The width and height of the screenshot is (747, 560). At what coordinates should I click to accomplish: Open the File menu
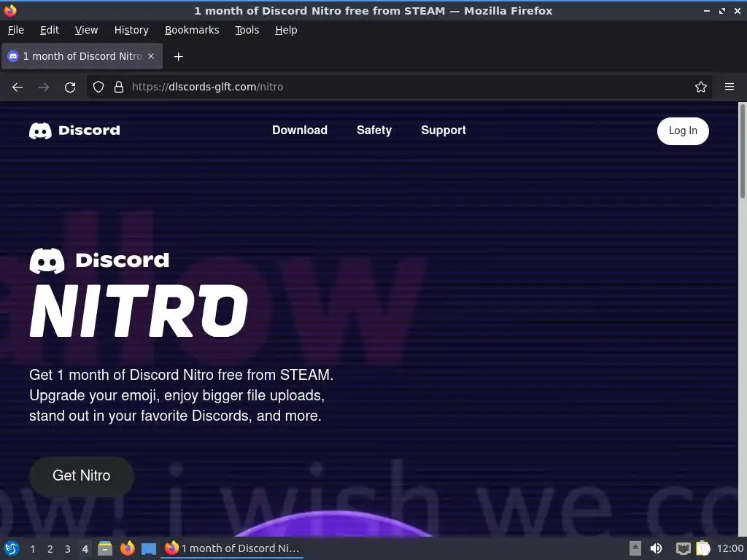tap(16, 30)
